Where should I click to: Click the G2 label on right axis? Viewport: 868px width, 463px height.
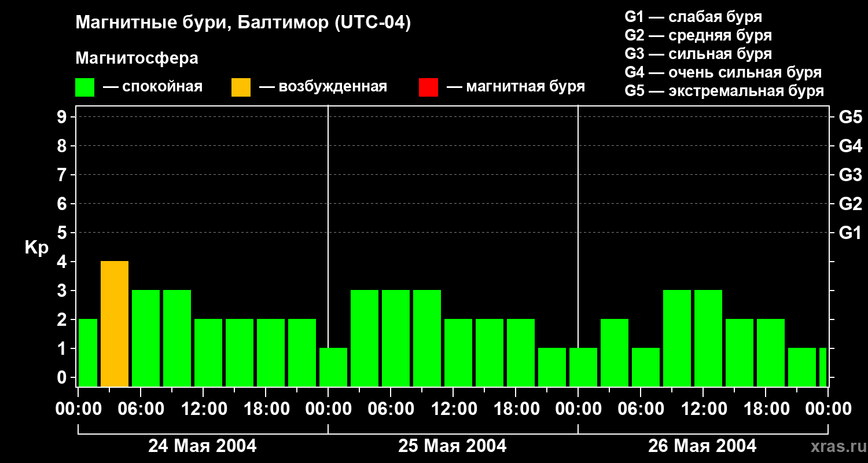pyautogui.click(x=851, y=204)
